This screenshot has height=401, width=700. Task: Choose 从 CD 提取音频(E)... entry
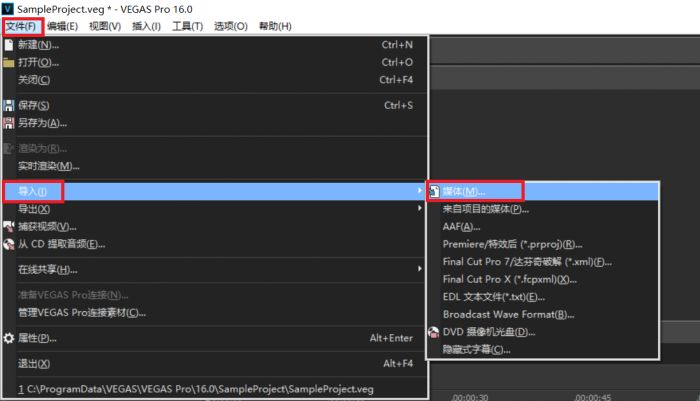click(215, 244)
